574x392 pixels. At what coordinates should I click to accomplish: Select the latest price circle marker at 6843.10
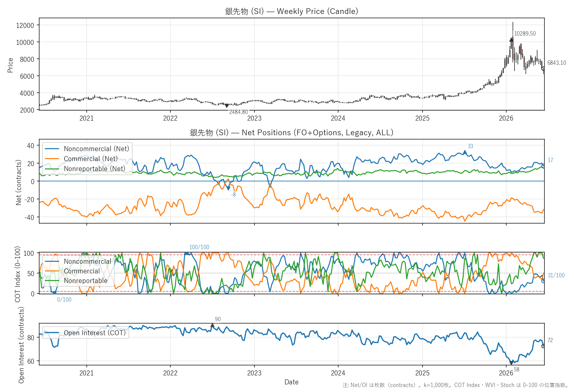(543, 69)
